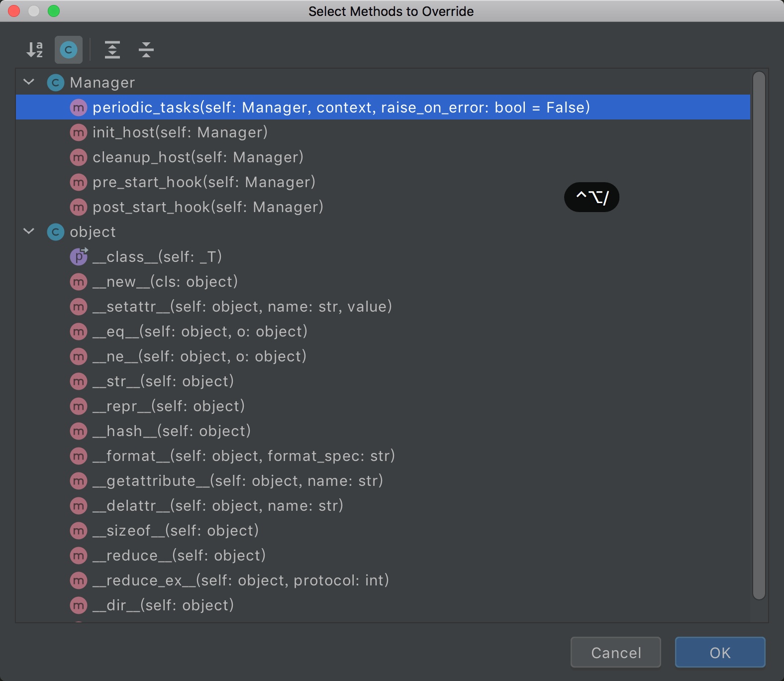Pick the __setattr__ method
The width and height of the screenshot is (784, 681).
(242, 307)
